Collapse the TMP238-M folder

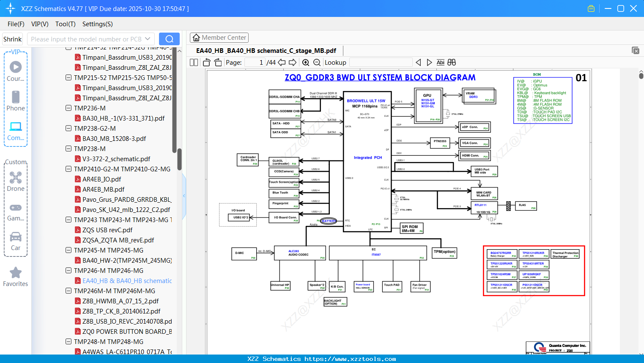pyautogui.click(x=69, y=149)
